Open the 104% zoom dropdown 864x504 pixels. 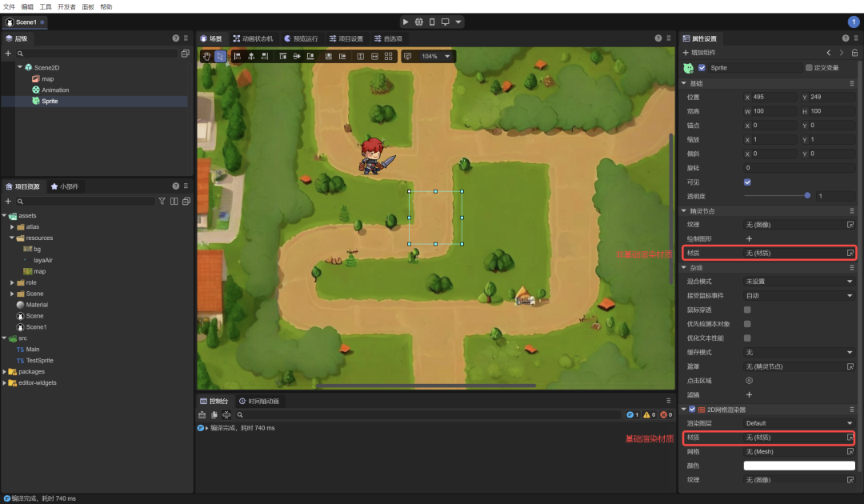pyautogui.click(x=435, y=56)
